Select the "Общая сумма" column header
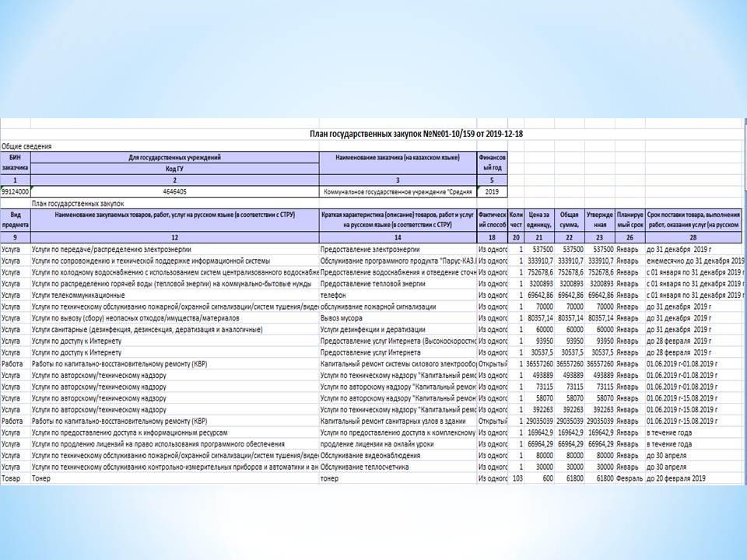 [570, 220]
